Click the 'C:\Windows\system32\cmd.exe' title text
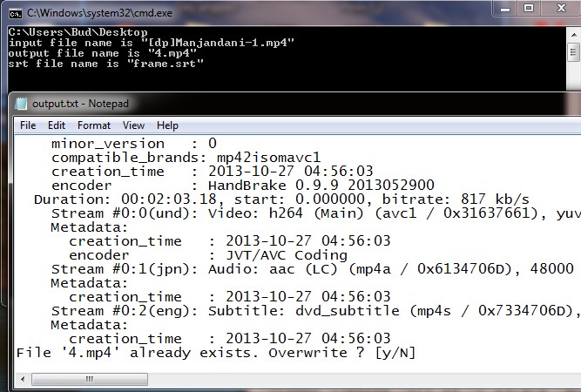The image size is (581, 392). pyautogui.click(x=99, y=13)
